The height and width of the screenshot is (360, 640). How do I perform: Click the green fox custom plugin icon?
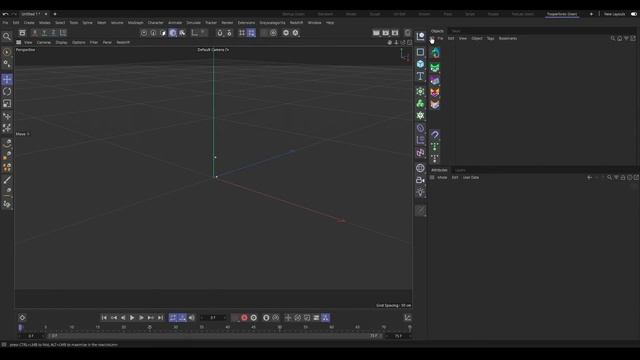[435, 67]
